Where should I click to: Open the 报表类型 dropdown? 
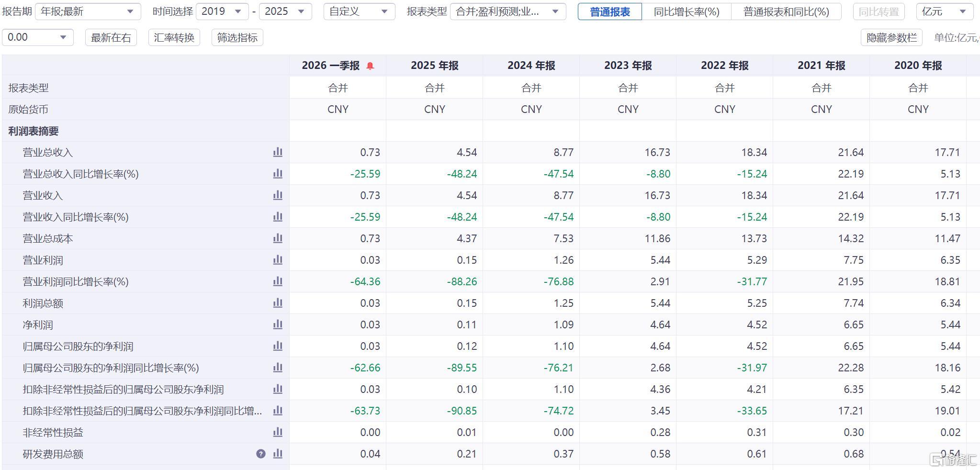click(508, 11)
